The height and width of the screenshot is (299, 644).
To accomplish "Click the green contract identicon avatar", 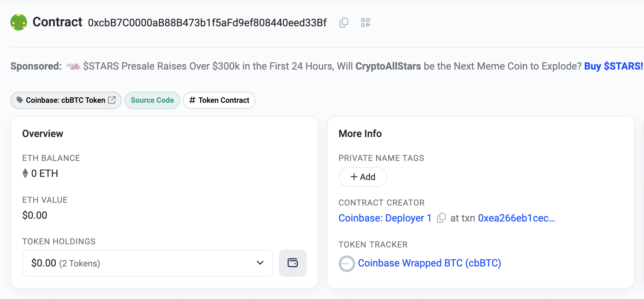I will pos(19,22).
